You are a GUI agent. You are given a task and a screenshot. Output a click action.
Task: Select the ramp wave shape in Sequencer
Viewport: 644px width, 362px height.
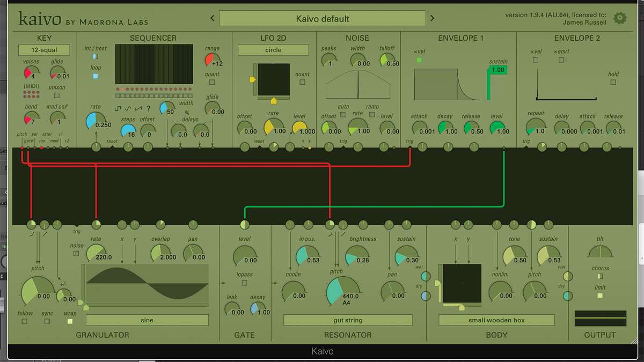pos(137,108)
